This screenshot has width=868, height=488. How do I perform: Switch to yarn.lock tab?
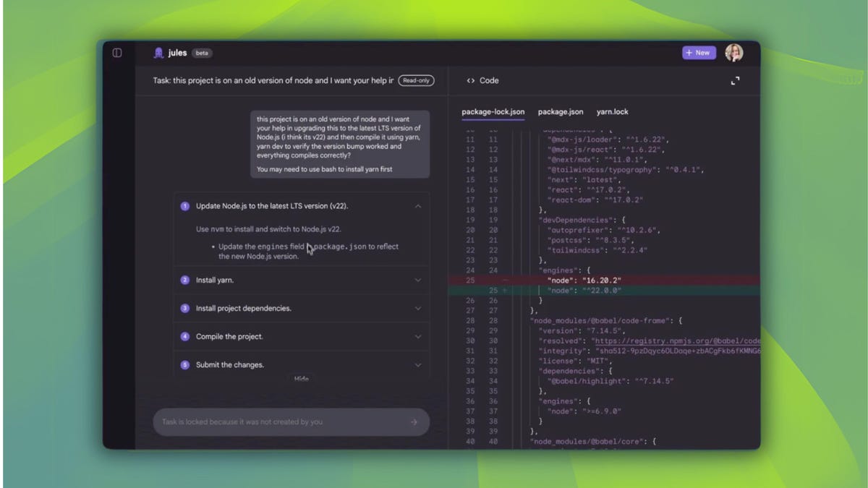pyautogui.click(x=612, y=112)
